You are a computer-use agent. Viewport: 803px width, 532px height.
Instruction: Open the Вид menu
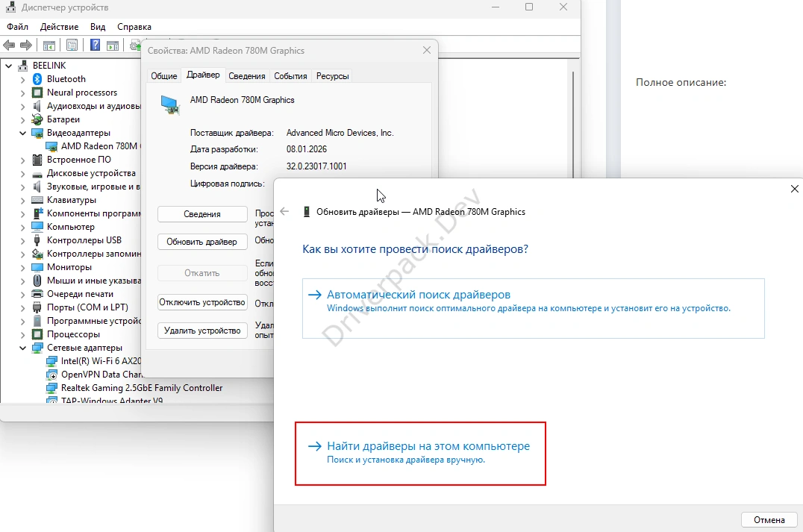pos(98,27)
